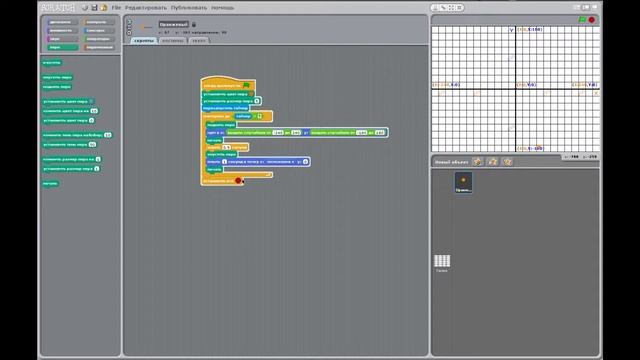Click the color swatch in the palette's set pen color block
640x360 pixels.
click(91, 101)
